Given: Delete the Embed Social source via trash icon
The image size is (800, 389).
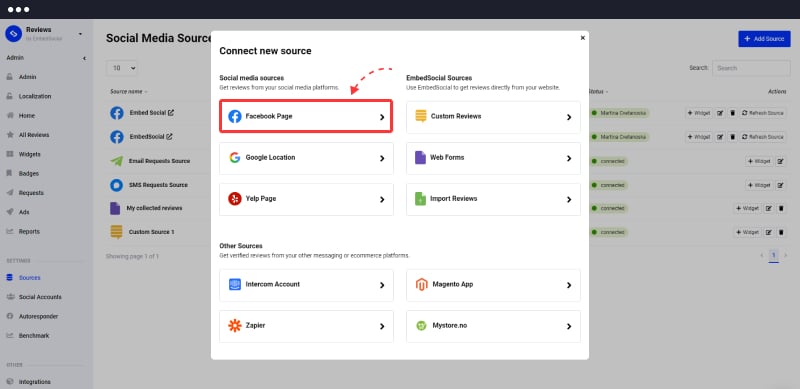Looking at the screenshot, I should [x=733, y=113].
